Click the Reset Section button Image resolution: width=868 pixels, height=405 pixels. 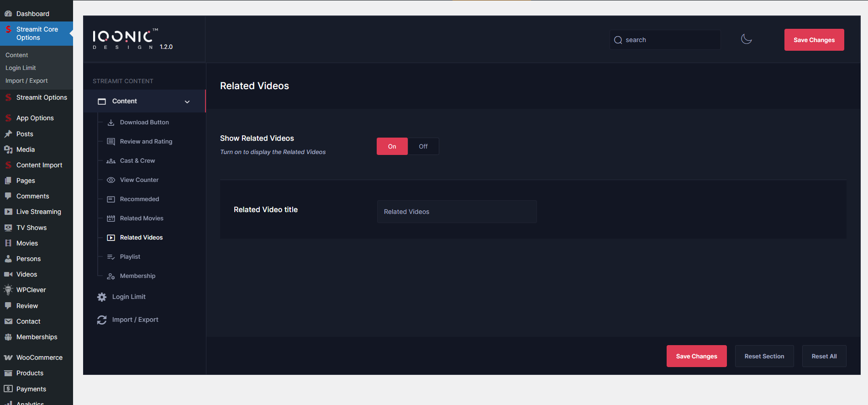tap(764, 356)
